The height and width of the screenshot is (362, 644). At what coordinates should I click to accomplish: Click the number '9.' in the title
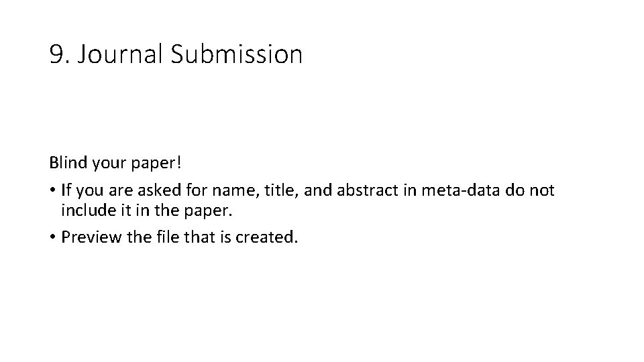(x=60, y=54)
